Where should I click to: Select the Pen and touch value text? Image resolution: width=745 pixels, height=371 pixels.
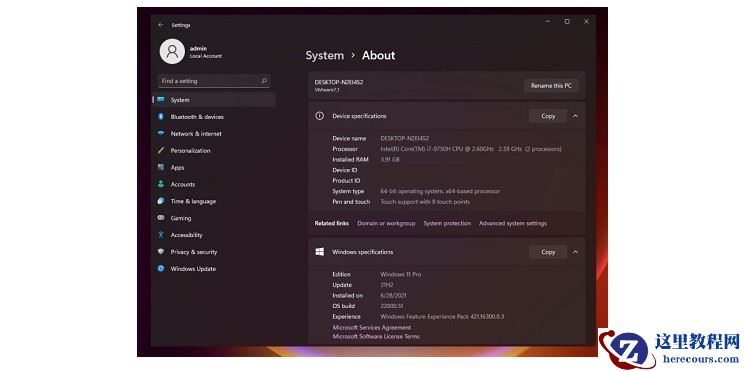pos(425,202)
